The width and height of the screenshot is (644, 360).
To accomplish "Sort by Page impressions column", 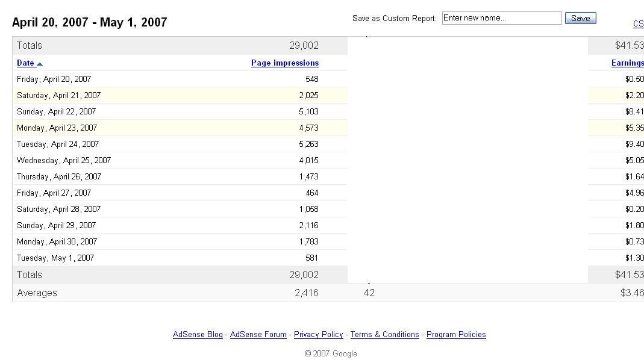I will pyautogui.click(x=284, y=63).
